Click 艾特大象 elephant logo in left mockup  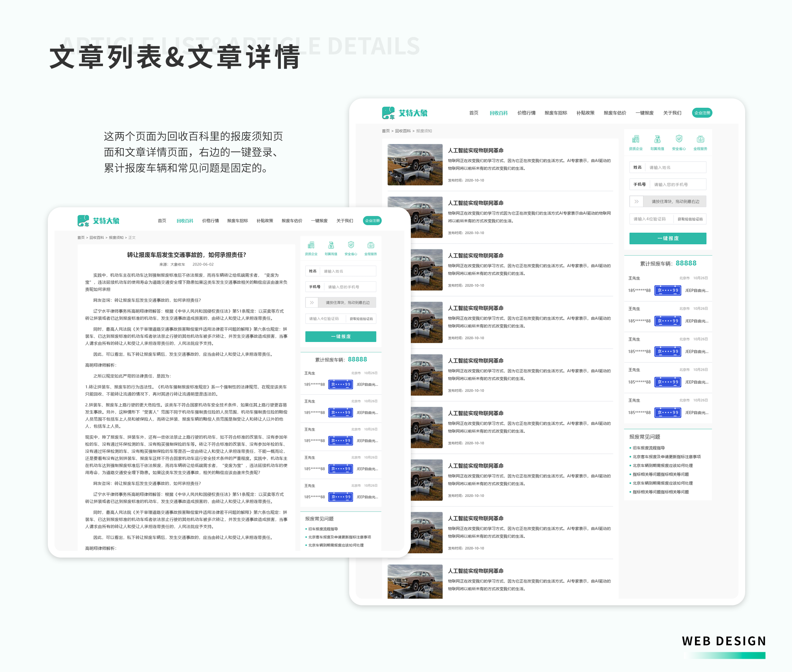83,221
